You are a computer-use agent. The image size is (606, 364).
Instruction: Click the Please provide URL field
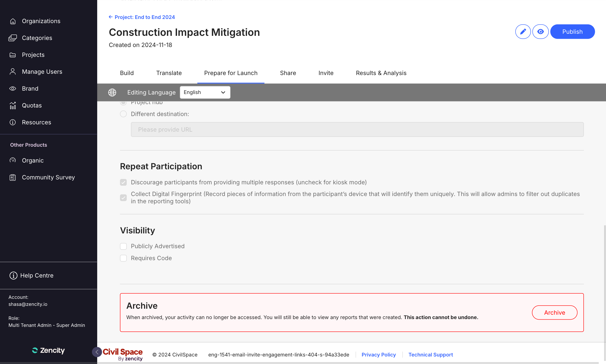[357, 130]
